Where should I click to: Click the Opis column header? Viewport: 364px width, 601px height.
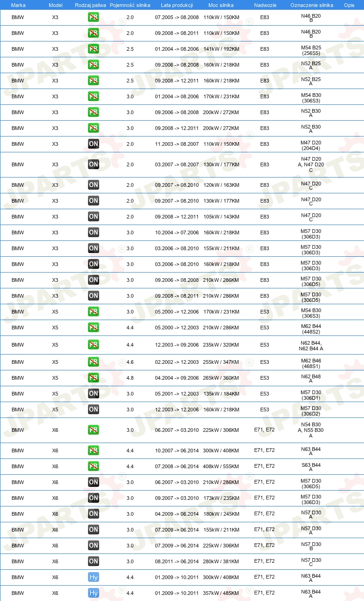[x=349, y=5]
